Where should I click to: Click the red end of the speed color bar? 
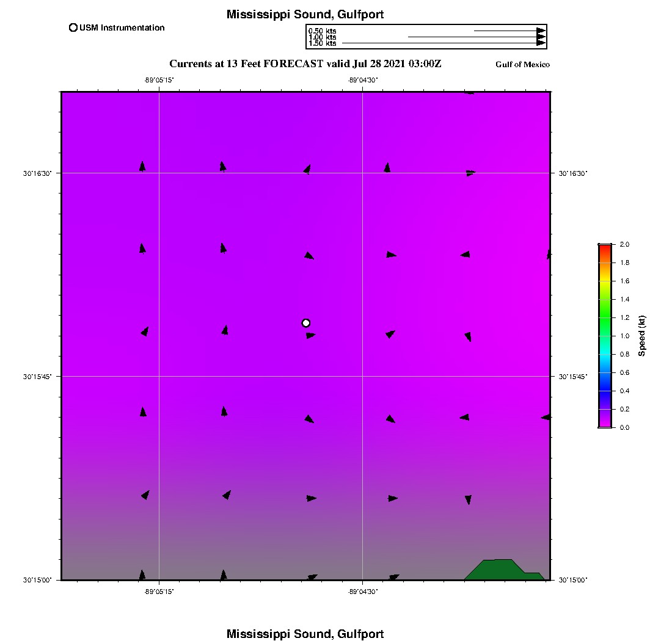[x=605, y=248]
